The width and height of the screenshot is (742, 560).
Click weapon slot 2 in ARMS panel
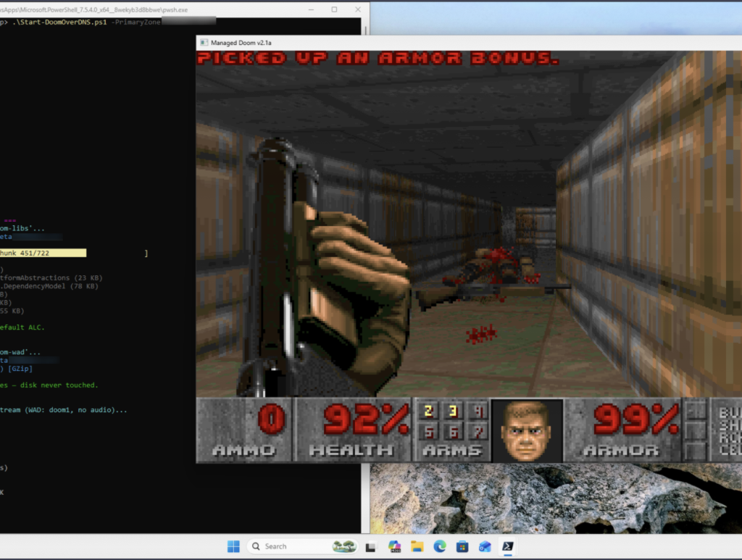click(428, 411)
